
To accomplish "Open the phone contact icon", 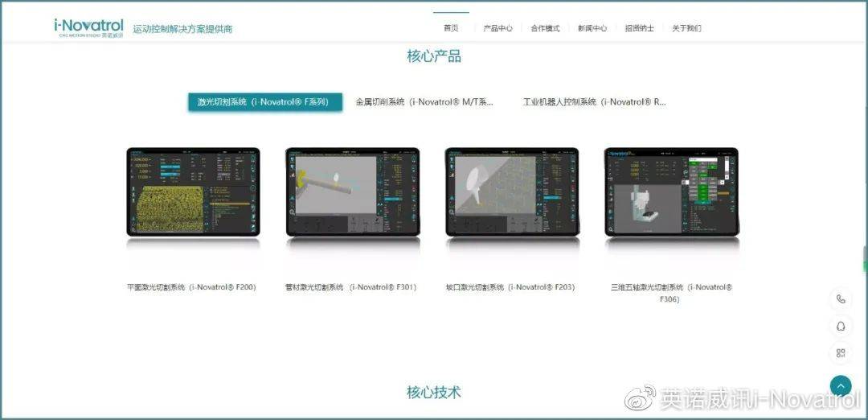I will point(841,299).
